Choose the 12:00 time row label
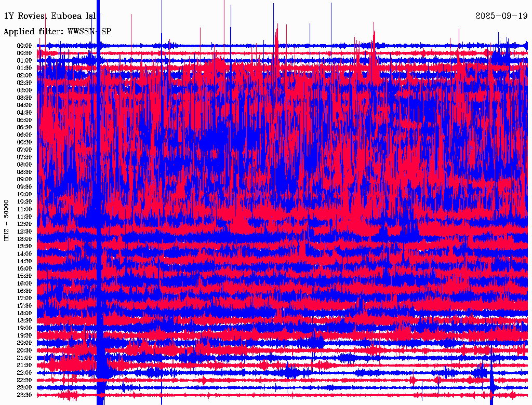Image resolution: width=532 pixels, height=405 pixels. pos(24,224)
